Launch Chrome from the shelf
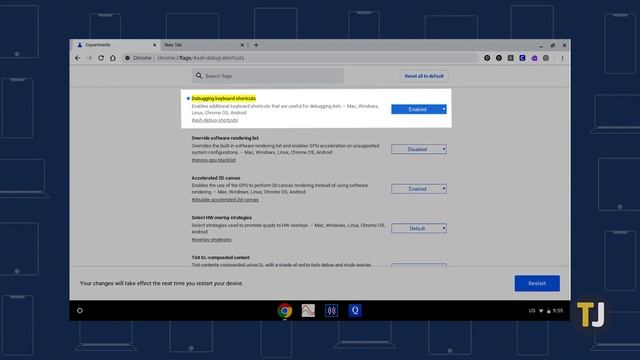This screenshot has width=640, height=360. click(285, 311)
